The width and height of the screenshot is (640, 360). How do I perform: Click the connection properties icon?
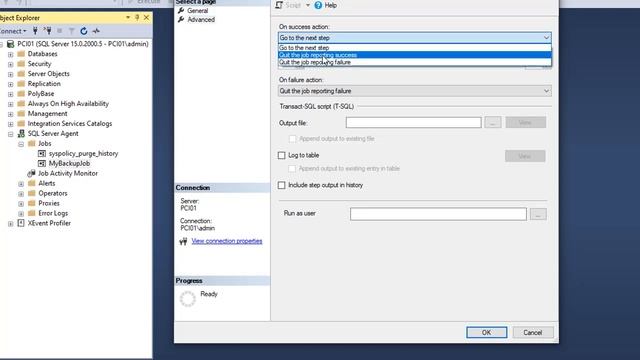183,242
